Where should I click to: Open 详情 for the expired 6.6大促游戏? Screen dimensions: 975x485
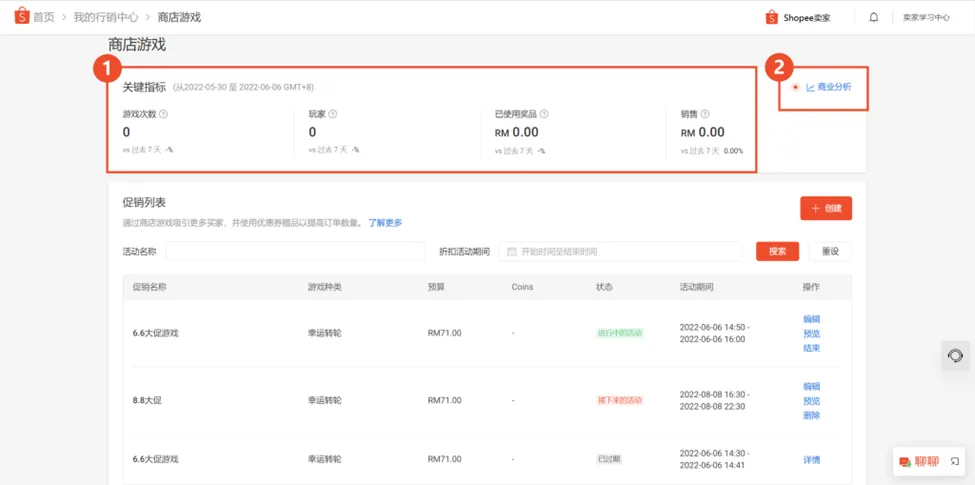[811, 460]
